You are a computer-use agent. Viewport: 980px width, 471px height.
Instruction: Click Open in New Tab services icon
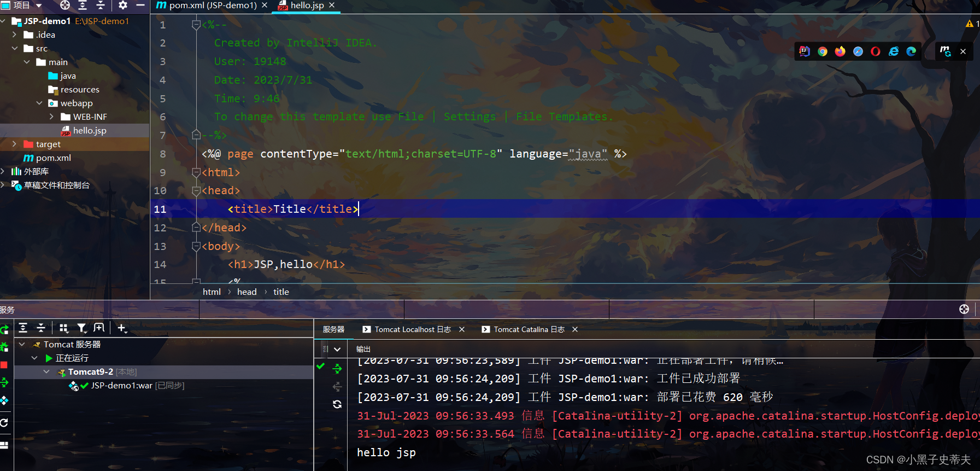pyautogui.click(x=99, y=328)
